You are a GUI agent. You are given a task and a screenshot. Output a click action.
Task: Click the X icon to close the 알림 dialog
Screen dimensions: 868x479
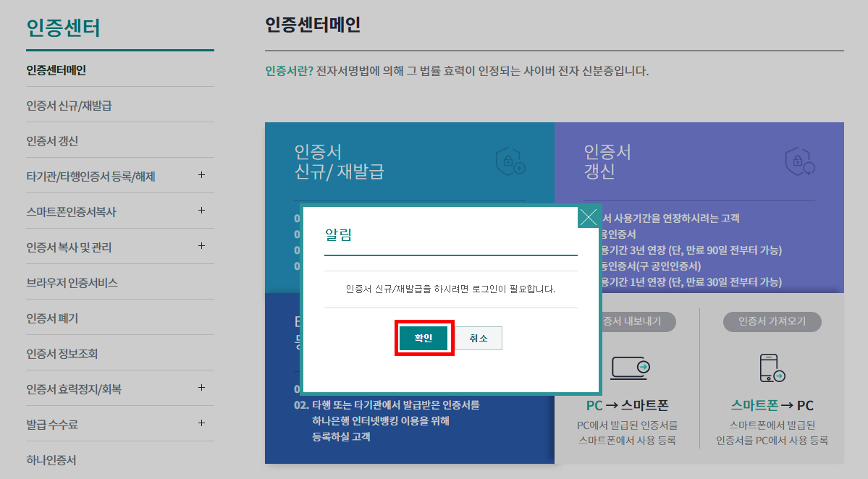[588, 216]
